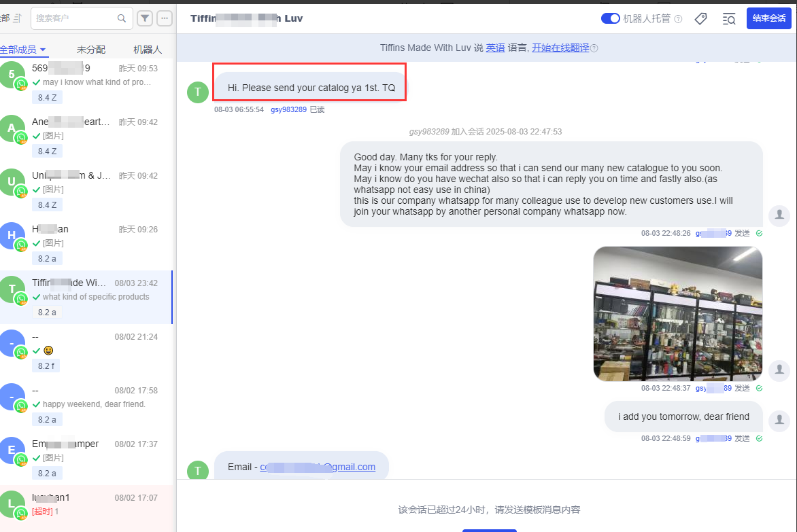The width and height of the screenshot is (797, 532).
Task: Open the showroom shelf photo thumbnail
Action: click(x=677, y=314)
